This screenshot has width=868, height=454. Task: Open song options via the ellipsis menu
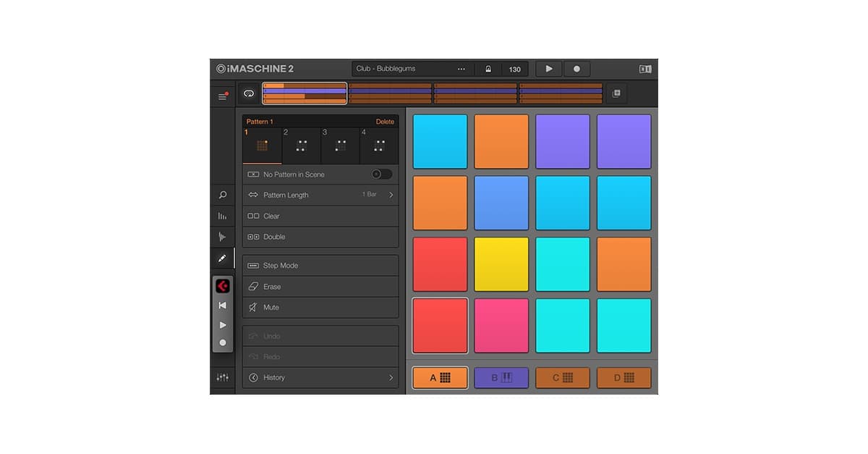[x=461, y=69]
